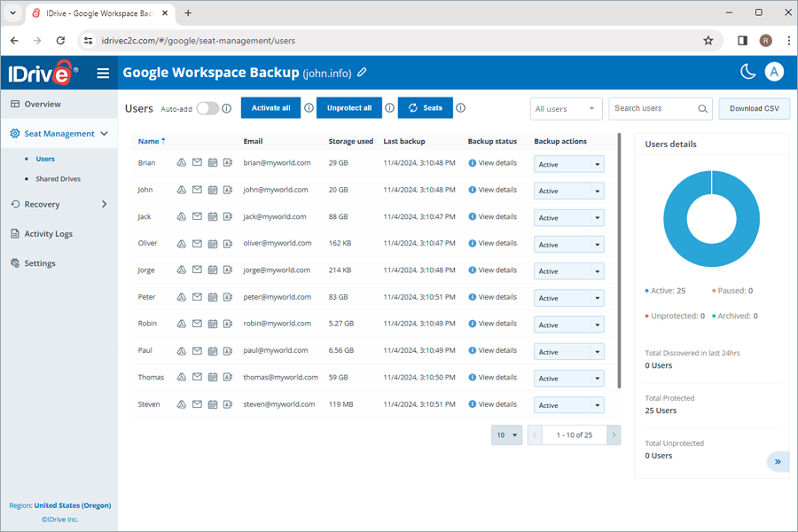Expand the Recovery sidebar menu
The width and height of the screenshot is (798, 532).
(59, 204)
